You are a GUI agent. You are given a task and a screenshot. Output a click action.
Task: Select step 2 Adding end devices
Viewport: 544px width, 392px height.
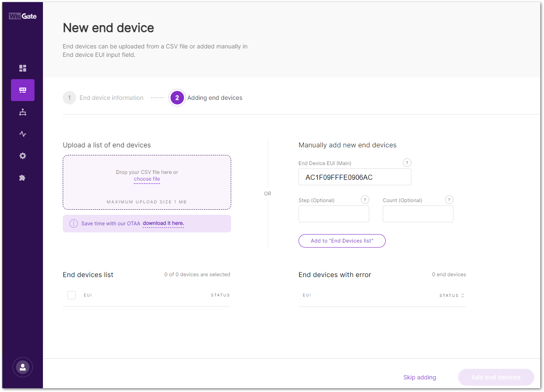tap(206, 98)
